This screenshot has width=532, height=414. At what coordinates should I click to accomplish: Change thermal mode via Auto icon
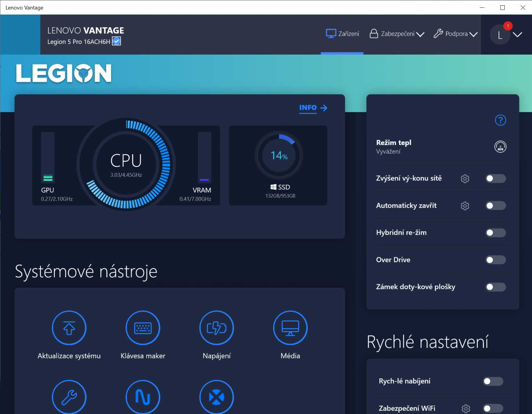tap(500, 146)
